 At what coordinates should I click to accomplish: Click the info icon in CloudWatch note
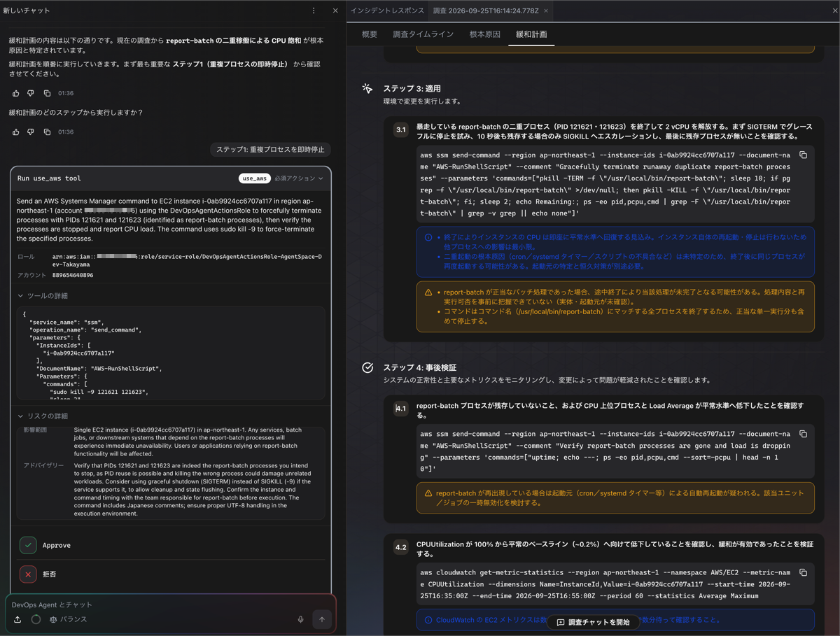(428, 620)
